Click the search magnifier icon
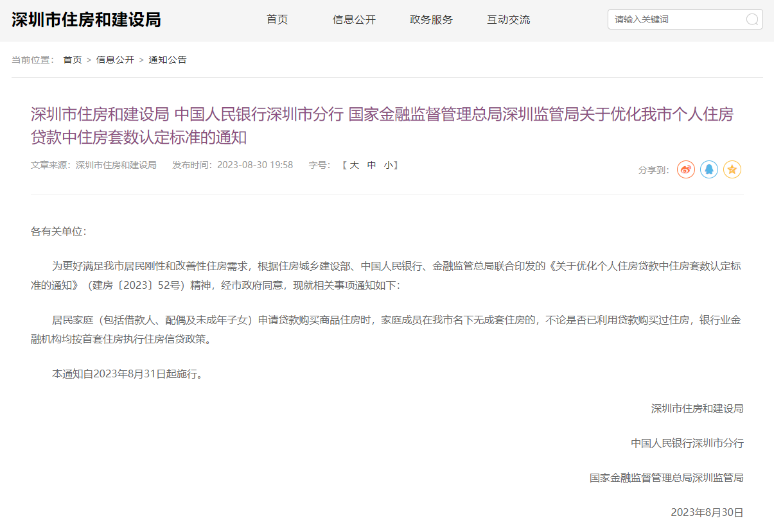The width and height of the screenshot is (774, 532). [752, 19]
